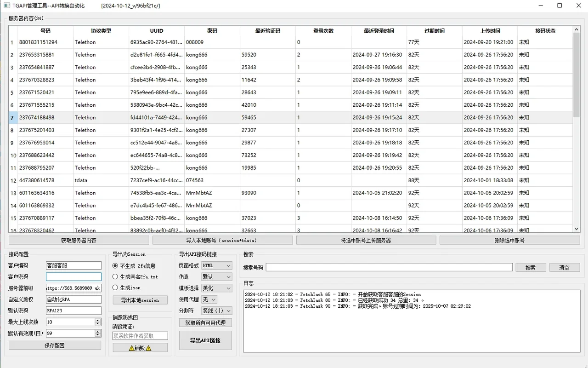Viewport: 588px width, 368px height.
Task: Save settings with 保存配置 button
Action: (x=55, y=345)
